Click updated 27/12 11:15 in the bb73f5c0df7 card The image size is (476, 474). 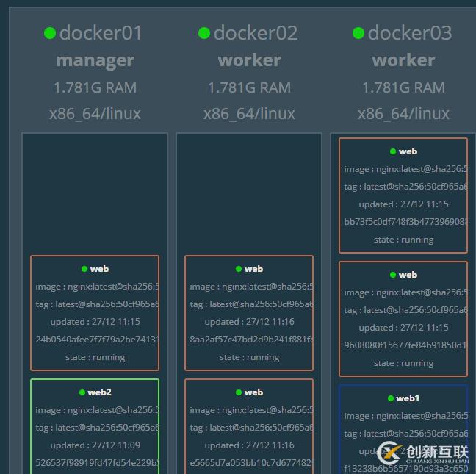click(403, 204)
